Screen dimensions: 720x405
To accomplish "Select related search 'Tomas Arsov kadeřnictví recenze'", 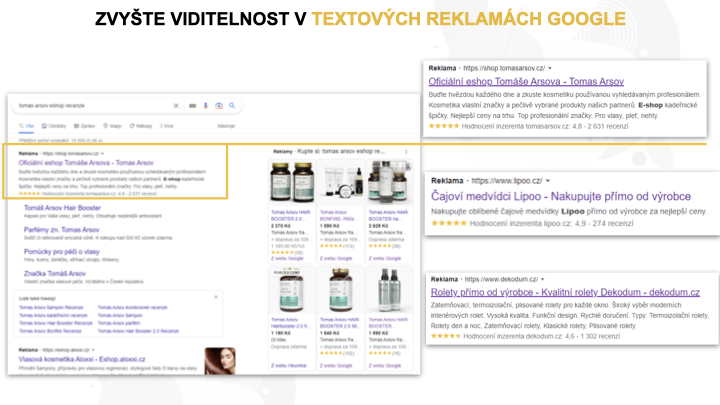I will tap(53, 315).
